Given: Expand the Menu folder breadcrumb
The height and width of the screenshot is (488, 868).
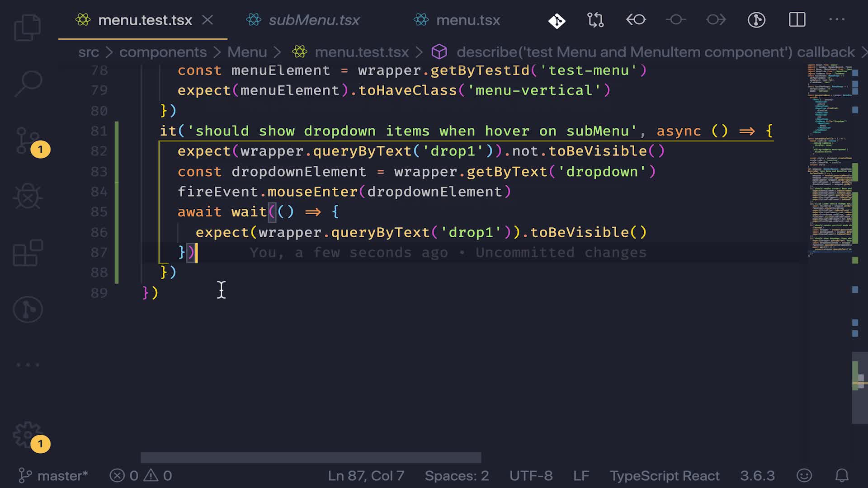Looking at the screenshot, I should [x=247, y=52].
